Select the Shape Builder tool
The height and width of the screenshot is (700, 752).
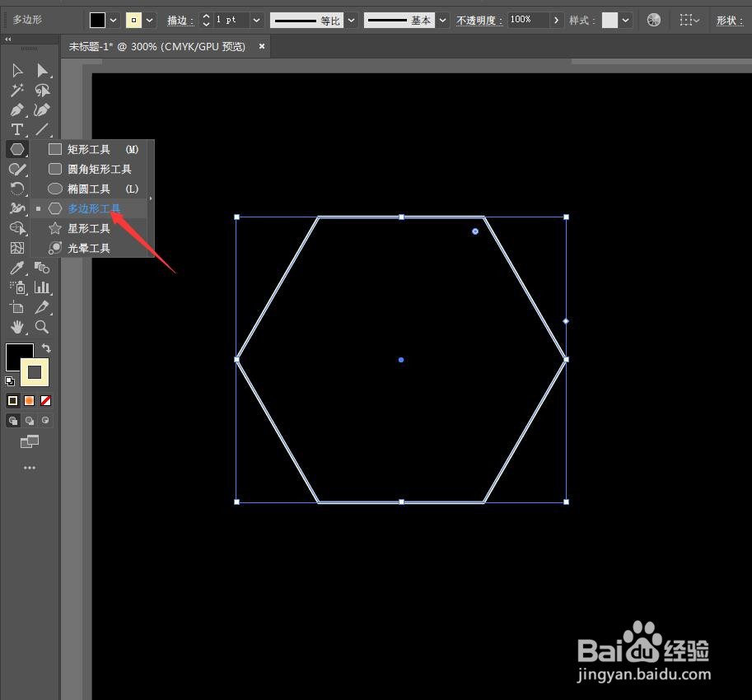(x=17, y=228)
